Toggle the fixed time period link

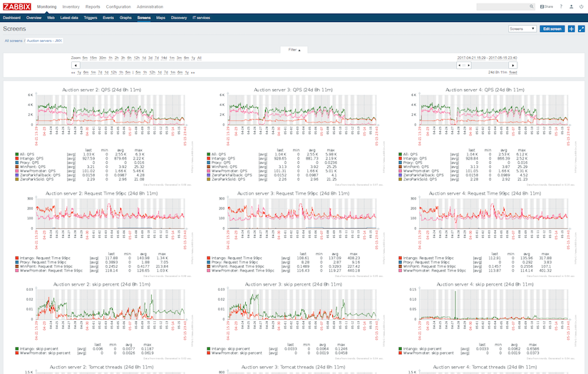click(x=513, y=73)
